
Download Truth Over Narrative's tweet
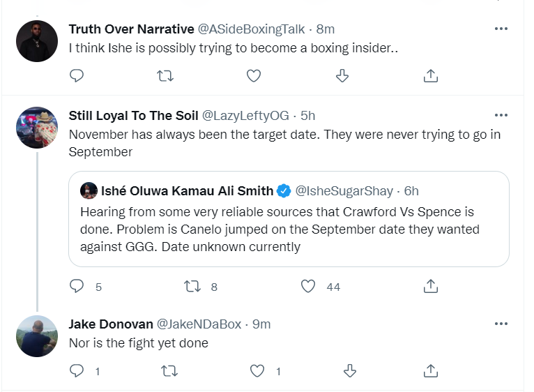tap(342, 75)
